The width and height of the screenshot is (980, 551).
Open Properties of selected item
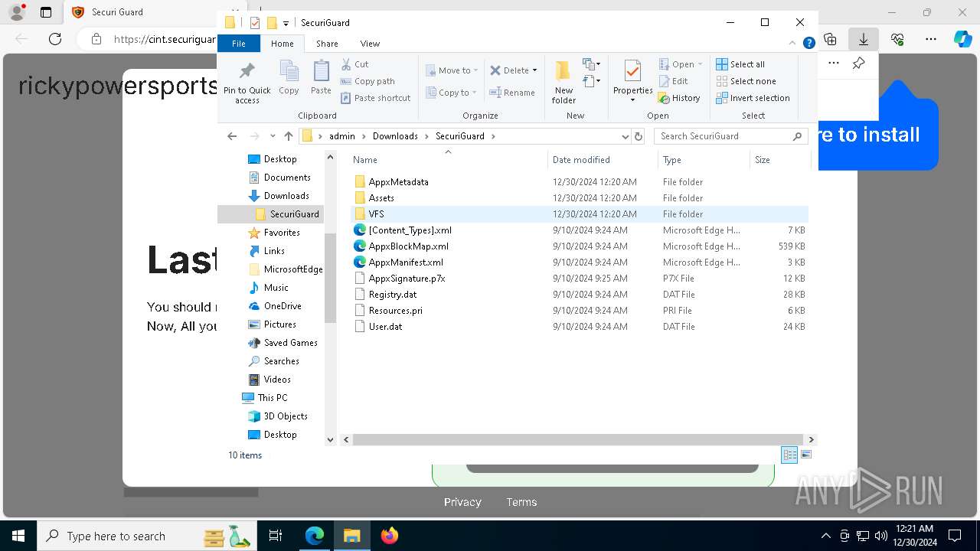pyautogui.click(x=632, y=81)
